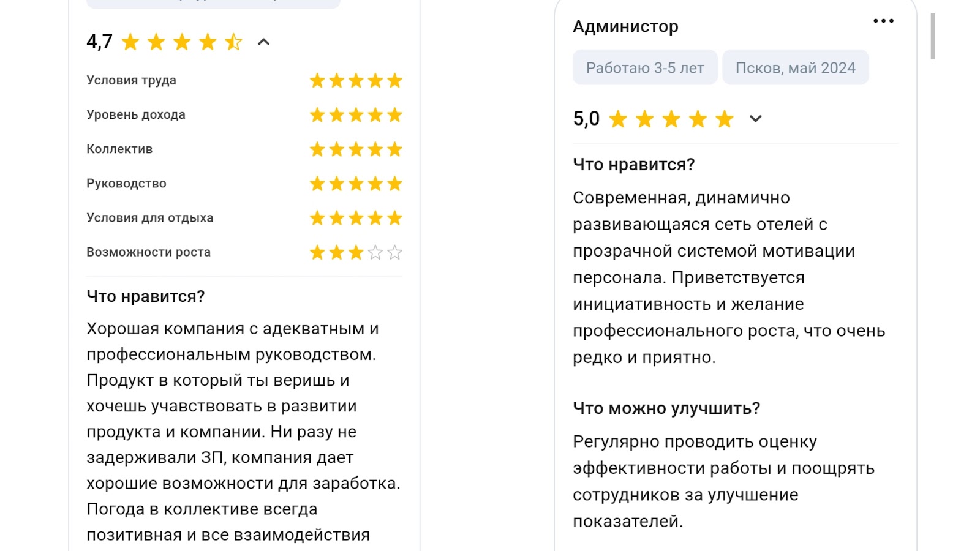Viewport: 980px width, 551px height.
Task: Click the Администристор review title
Action: (x=625, y=26)
